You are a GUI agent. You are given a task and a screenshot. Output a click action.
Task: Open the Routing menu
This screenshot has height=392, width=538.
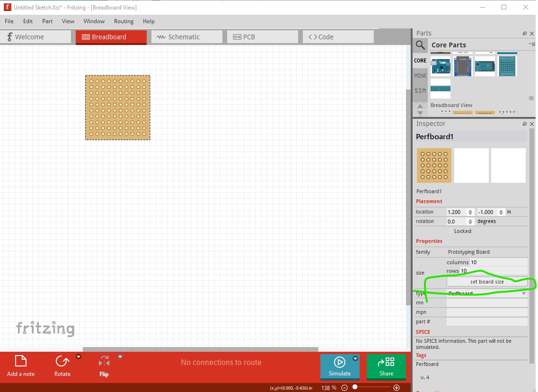(x=123, y=21)
